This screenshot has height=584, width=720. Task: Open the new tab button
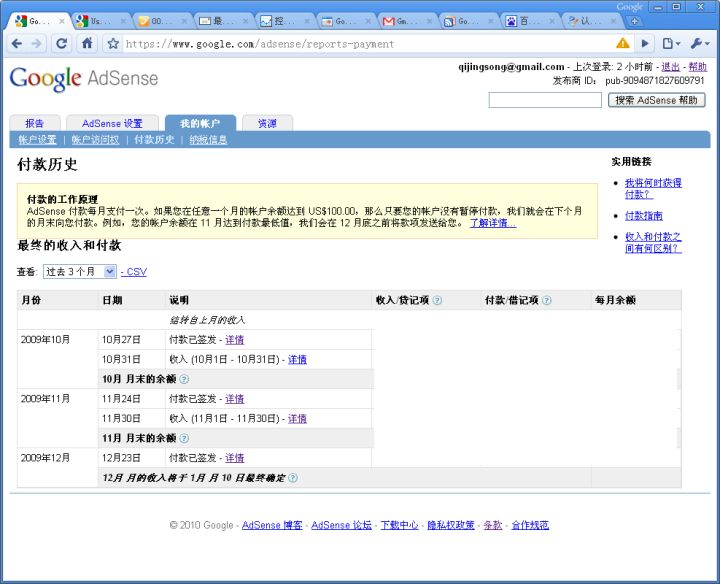click(x=634, y=20)
